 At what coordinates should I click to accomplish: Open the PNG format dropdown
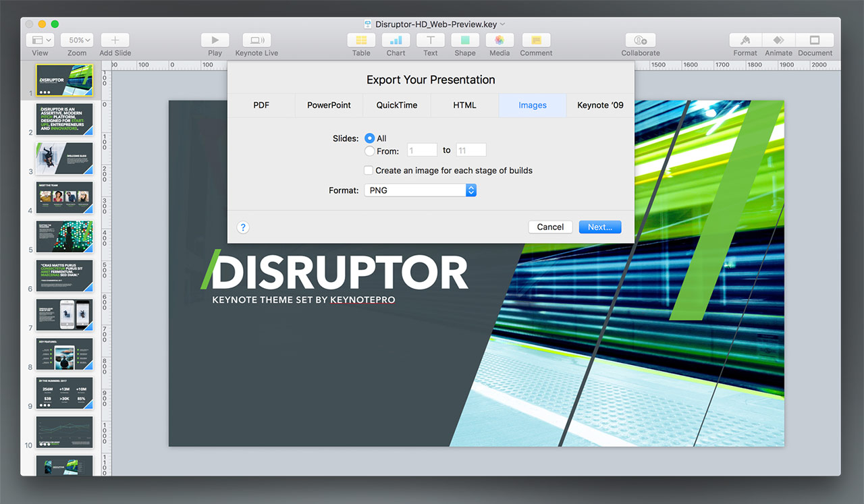coord(421,190)
